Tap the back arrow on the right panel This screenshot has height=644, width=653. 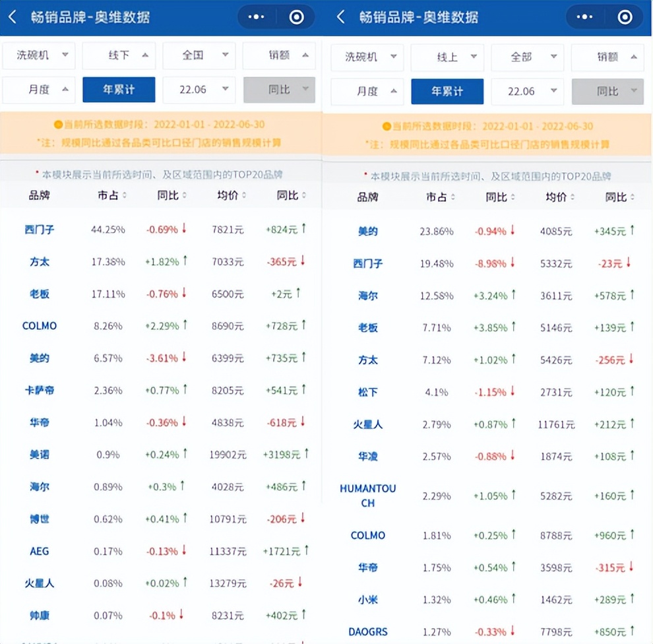click(340, 16)
